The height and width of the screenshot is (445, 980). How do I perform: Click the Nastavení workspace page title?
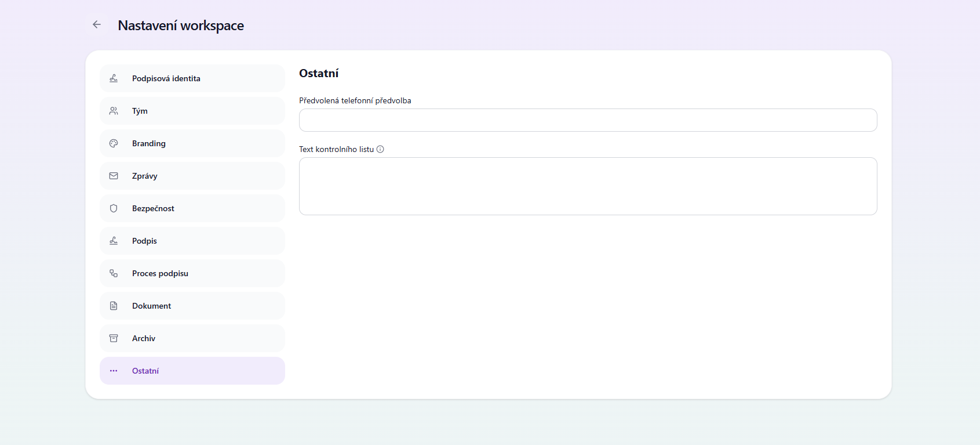click(181, 26)
